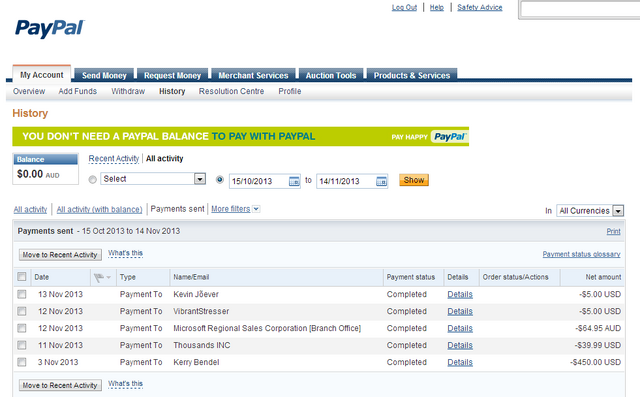640x397 pixels.
Task: Click the Payment status column header
Action: 411,277
